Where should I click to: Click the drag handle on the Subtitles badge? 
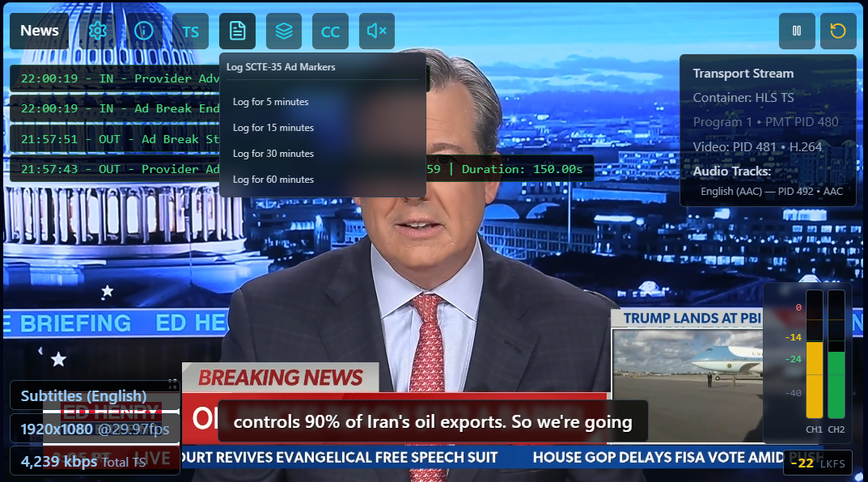coord(172,384)
